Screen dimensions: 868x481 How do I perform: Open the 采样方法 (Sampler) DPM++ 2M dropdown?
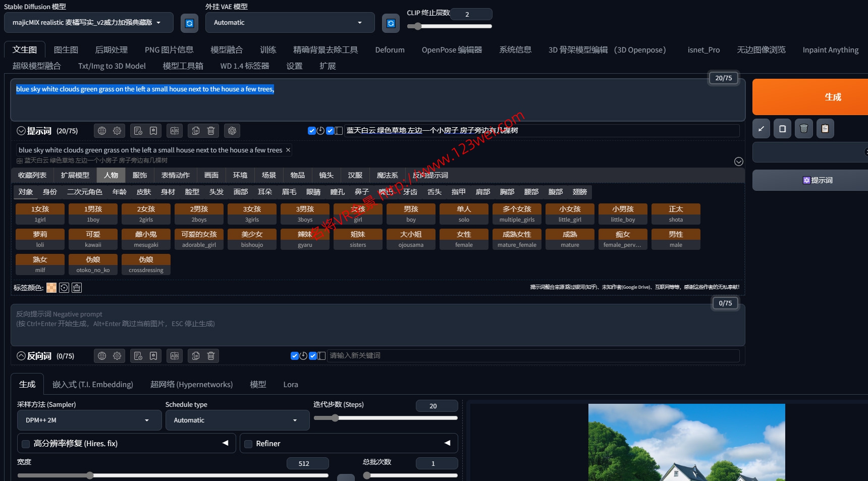[x=89, y=420]
